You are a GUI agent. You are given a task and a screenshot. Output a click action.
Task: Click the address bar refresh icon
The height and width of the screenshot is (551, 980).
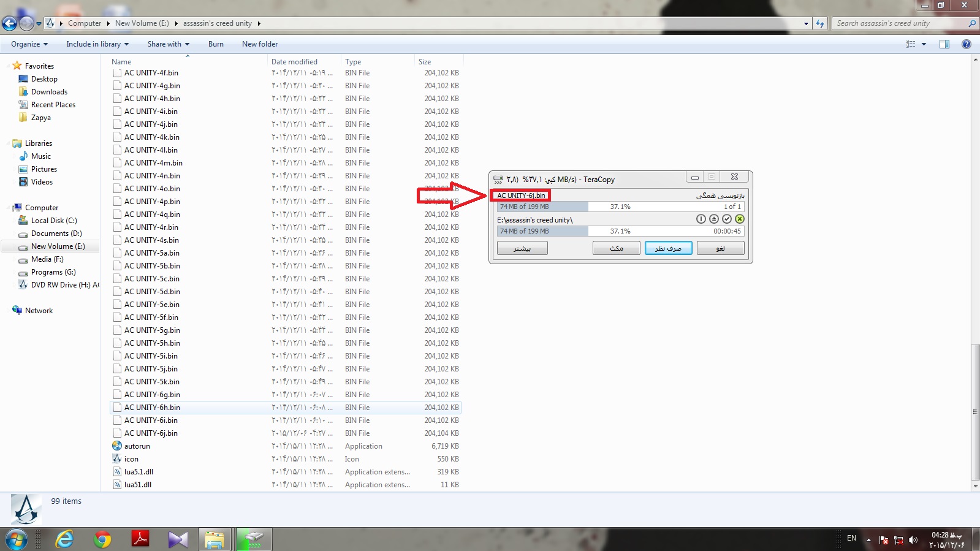coord(820,23)
